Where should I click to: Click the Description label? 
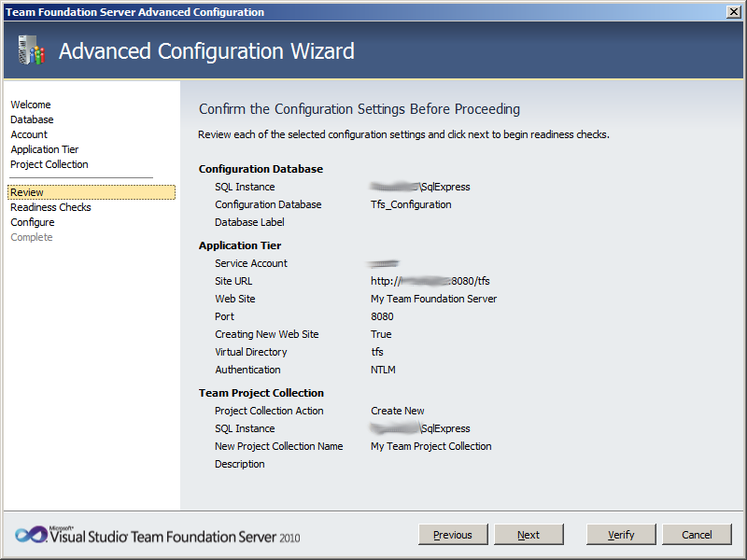tap(240, 464)
